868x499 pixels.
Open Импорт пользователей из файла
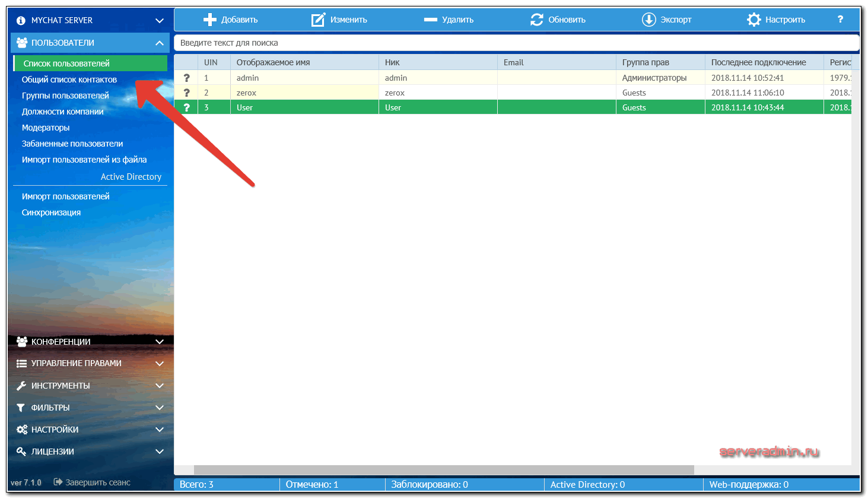(84, 160)
